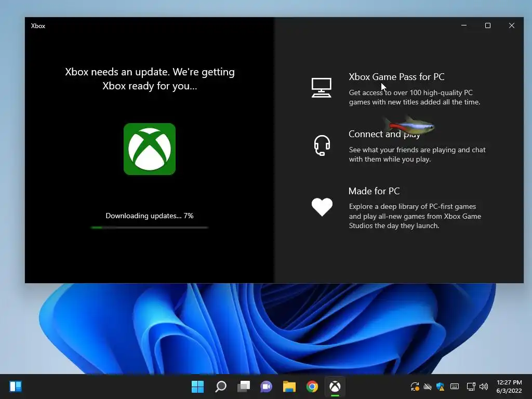Viewport: 532px width, 399px height.
Task: Launch Google Chrome from the taskbar
Action: (312, 387)
